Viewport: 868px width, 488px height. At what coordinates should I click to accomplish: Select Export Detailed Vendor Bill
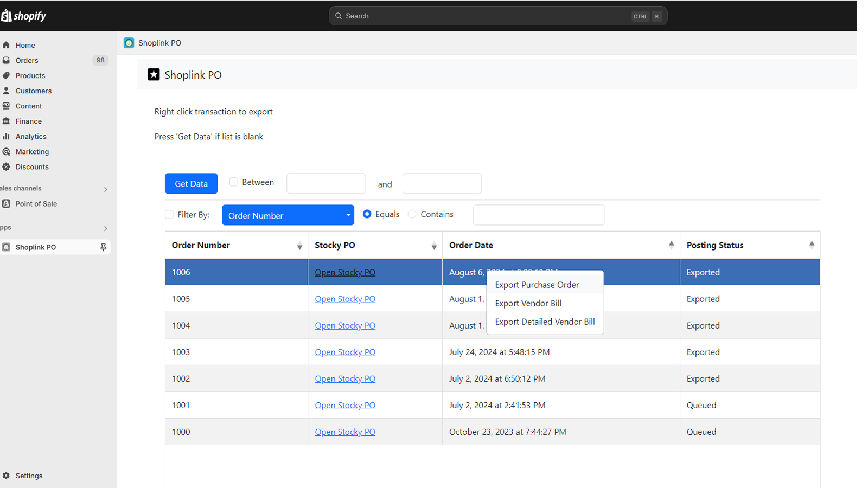[545, 321]
